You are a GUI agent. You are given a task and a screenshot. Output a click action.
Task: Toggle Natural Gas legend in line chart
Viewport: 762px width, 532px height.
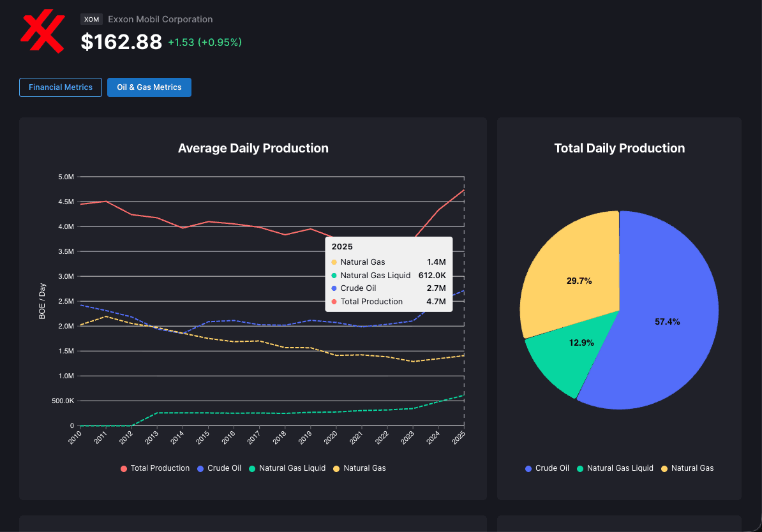[x=359, y=468]
